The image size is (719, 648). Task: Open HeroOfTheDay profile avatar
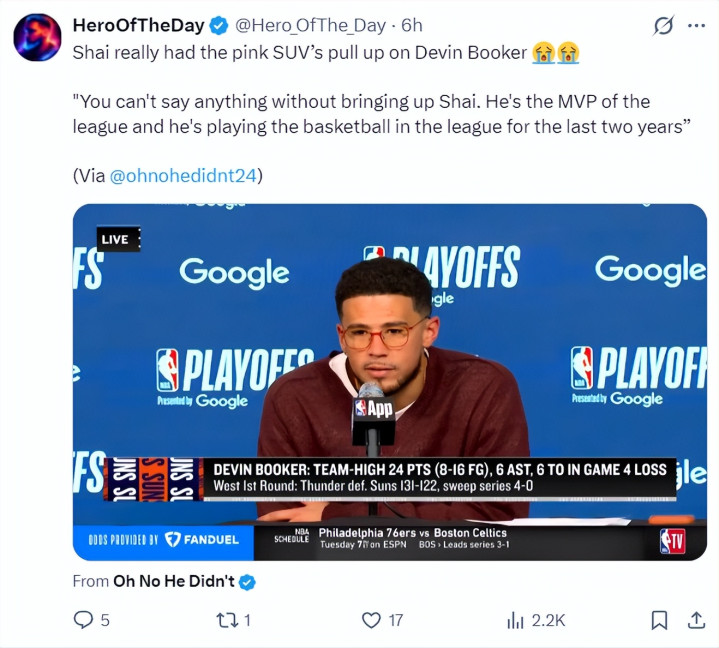[x=37, y=38]
